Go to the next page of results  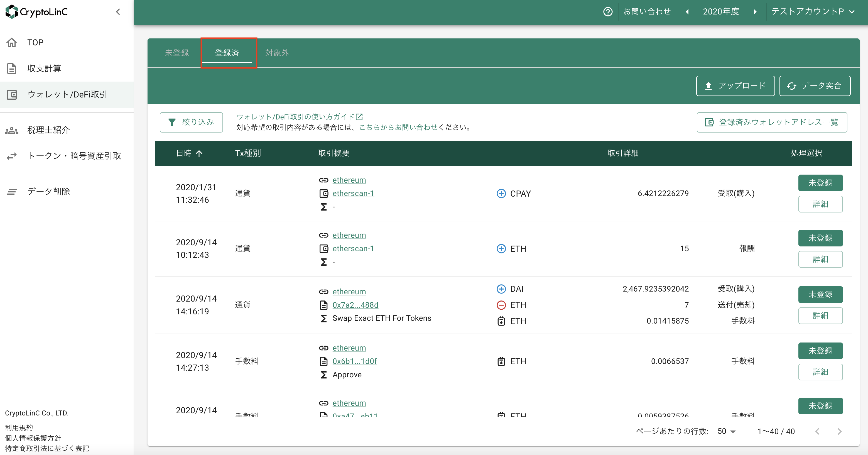839,431
